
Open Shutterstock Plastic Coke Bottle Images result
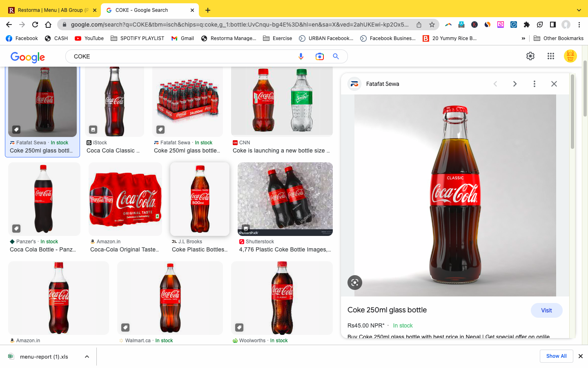tap(285, 249)
